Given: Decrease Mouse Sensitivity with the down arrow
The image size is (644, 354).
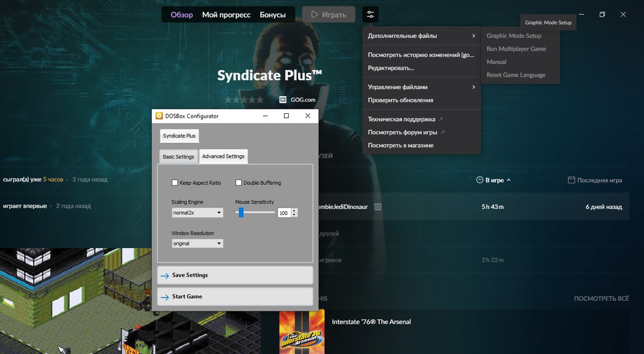Looking at the screenshot, I should [x=294, y=215].
